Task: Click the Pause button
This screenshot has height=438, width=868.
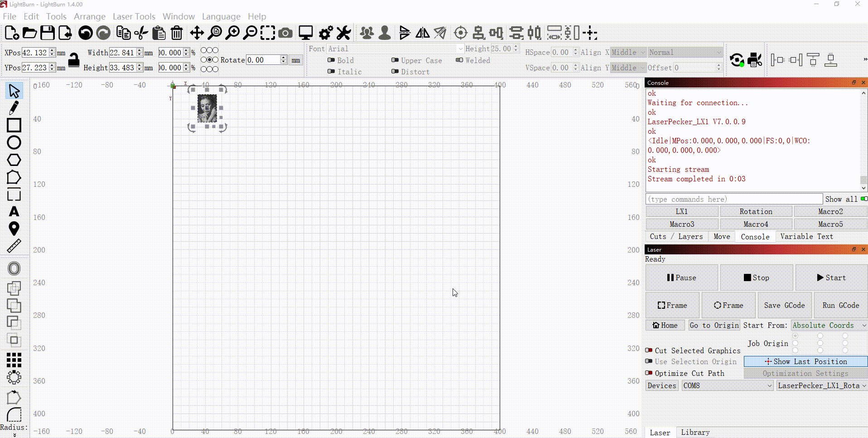Action: [x=682, y=277]
